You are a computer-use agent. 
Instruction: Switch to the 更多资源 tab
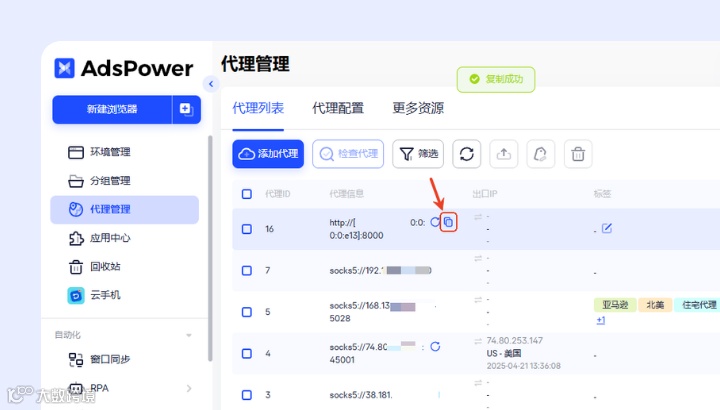pyautogui.click(x=418, y=108)
